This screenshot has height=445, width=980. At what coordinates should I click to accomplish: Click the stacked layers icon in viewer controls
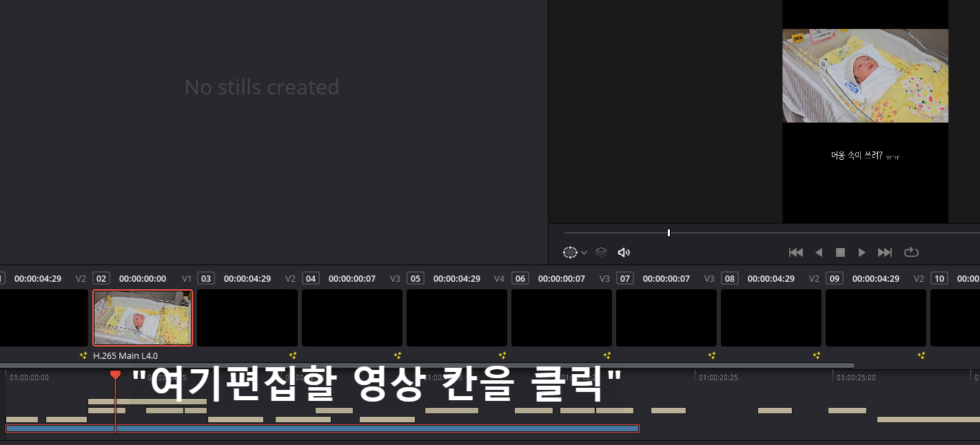click(601, 252)
